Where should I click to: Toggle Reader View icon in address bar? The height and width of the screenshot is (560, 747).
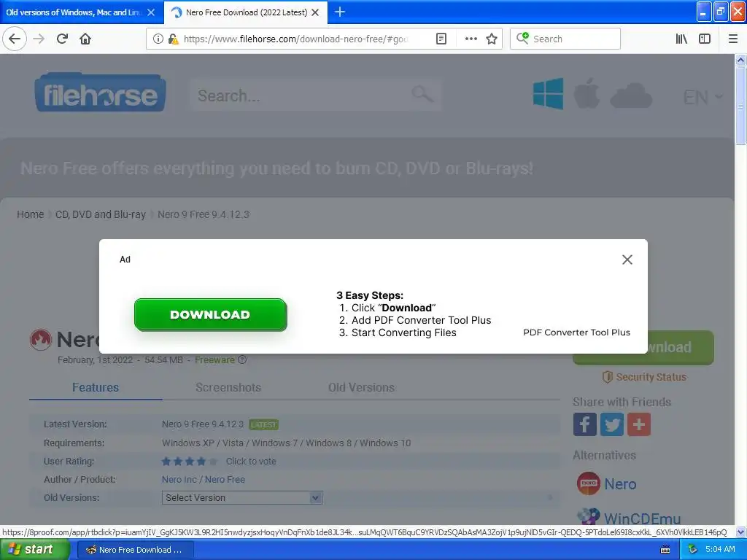tap(441, 39)
